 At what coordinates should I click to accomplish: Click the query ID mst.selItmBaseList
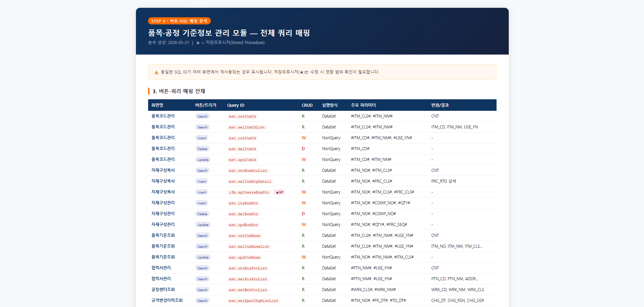pos(249,247)
